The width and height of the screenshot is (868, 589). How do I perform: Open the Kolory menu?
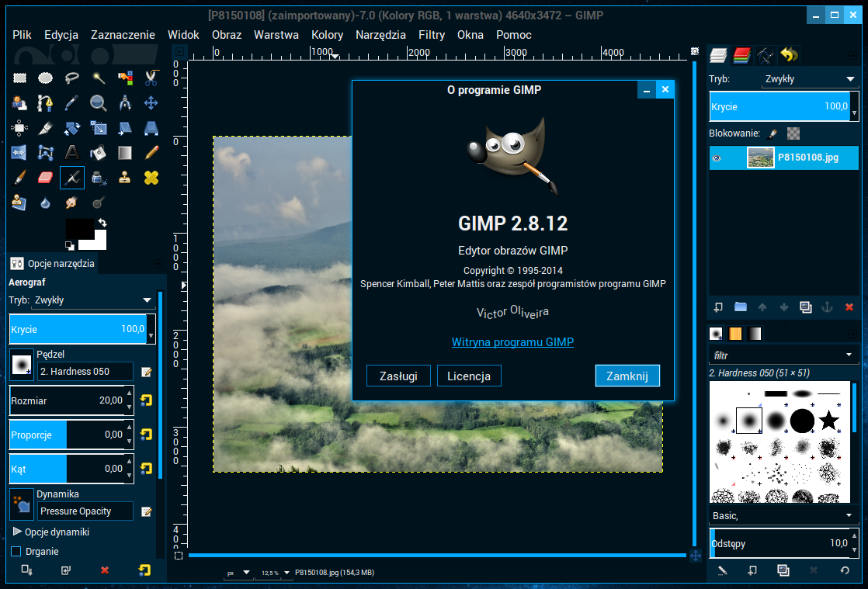click(x=327, y=35)
